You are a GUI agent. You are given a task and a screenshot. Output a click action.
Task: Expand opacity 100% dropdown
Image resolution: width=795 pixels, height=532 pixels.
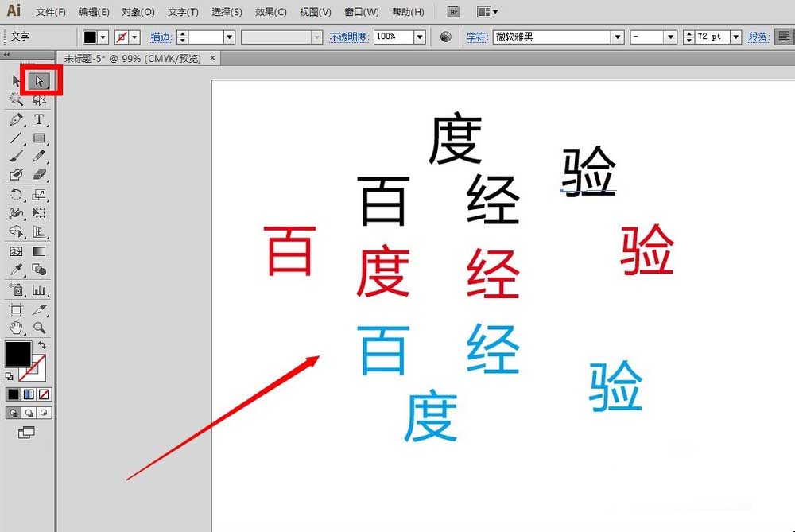(419, 37)
